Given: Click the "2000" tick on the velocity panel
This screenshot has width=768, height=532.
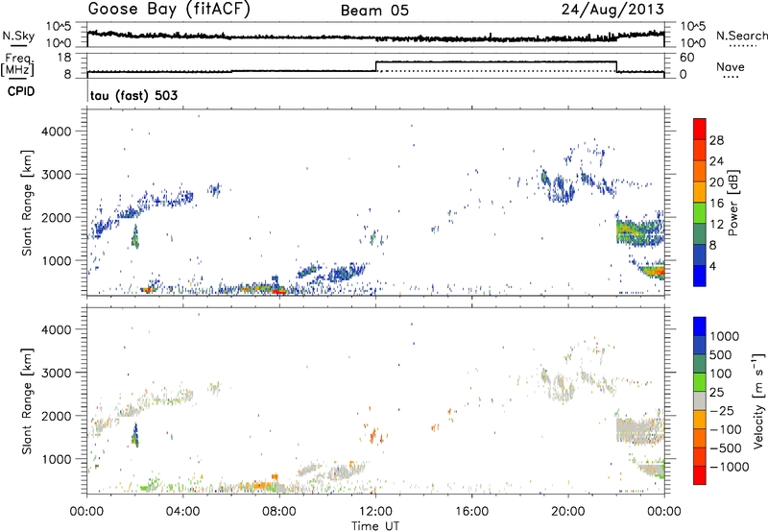Looking at the screenshot, I should click(x=59, y=416).
